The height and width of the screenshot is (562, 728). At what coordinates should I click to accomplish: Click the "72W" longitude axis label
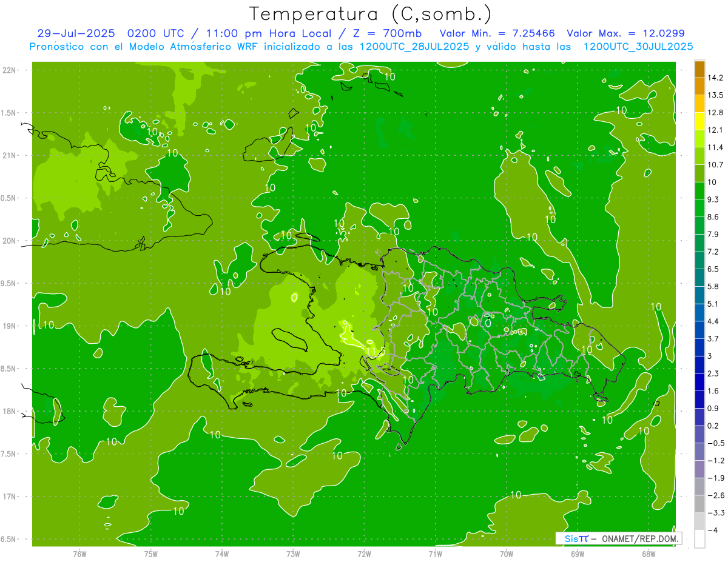(364, 554)
